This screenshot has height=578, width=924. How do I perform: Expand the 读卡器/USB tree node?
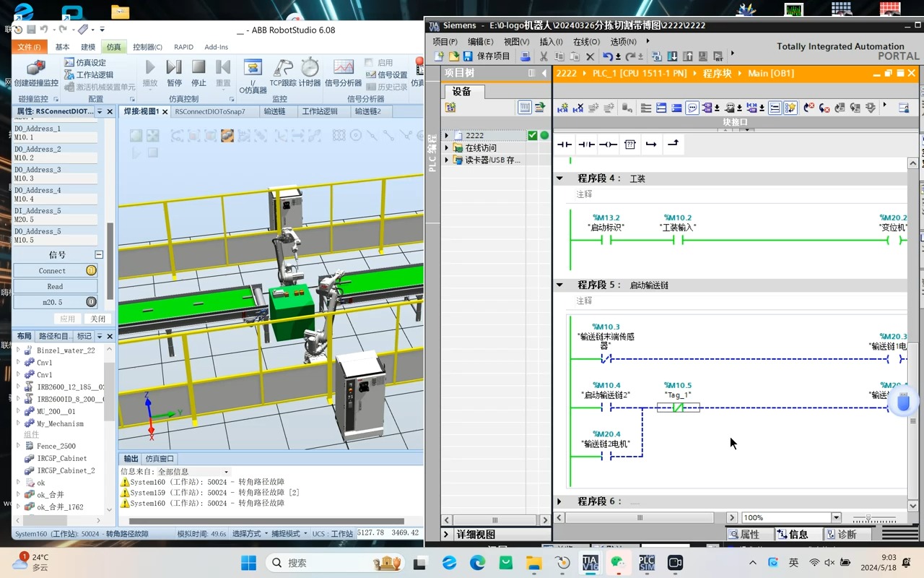pos(447,160)
